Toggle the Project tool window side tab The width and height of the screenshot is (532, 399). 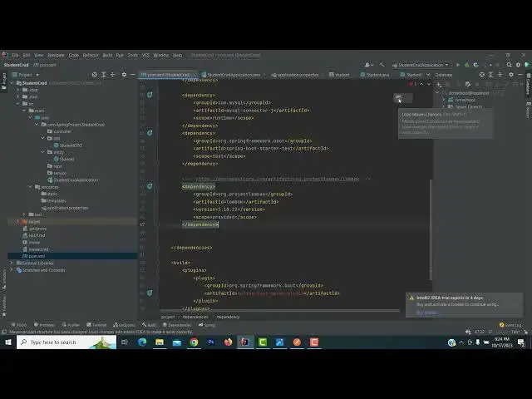[x=3, y=81]
